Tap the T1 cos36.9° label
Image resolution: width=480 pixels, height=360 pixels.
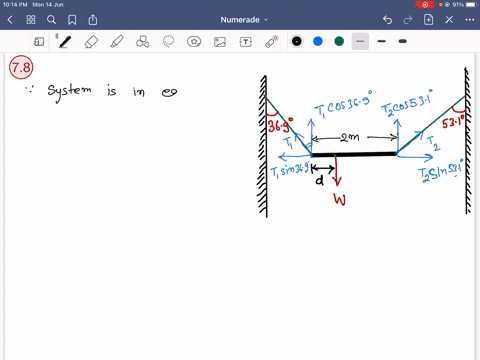pyautogui.click(x=343, y=104)
